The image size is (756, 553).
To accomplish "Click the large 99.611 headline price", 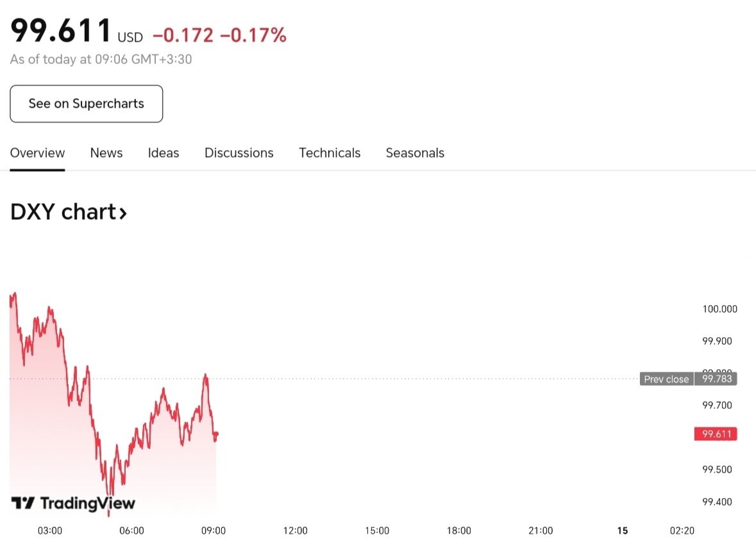I will pyautogui.click(x=62, y=30).
